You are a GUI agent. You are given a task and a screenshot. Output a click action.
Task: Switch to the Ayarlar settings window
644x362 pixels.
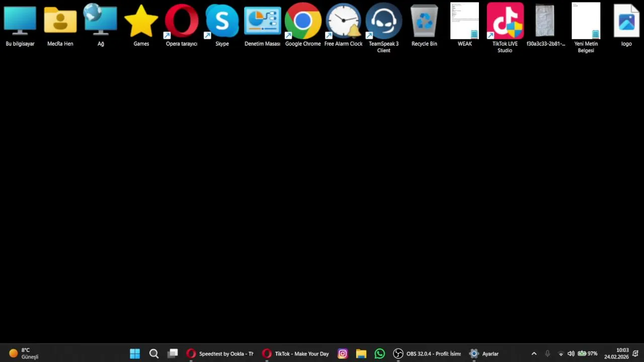(x=484, y=353)
